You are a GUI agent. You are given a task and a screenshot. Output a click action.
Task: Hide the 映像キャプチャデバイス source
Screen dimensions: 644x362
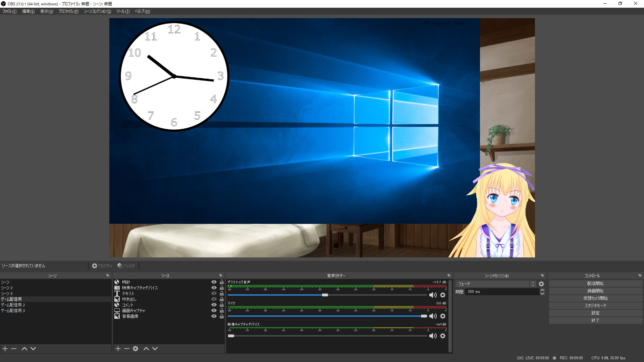pos(214,288)
